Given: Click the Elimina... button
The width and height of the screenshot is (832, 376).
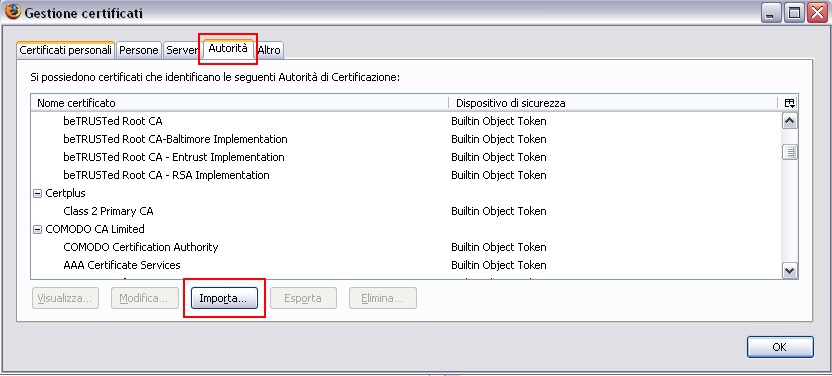Looking at the screenshot, I should coord(383,298).
